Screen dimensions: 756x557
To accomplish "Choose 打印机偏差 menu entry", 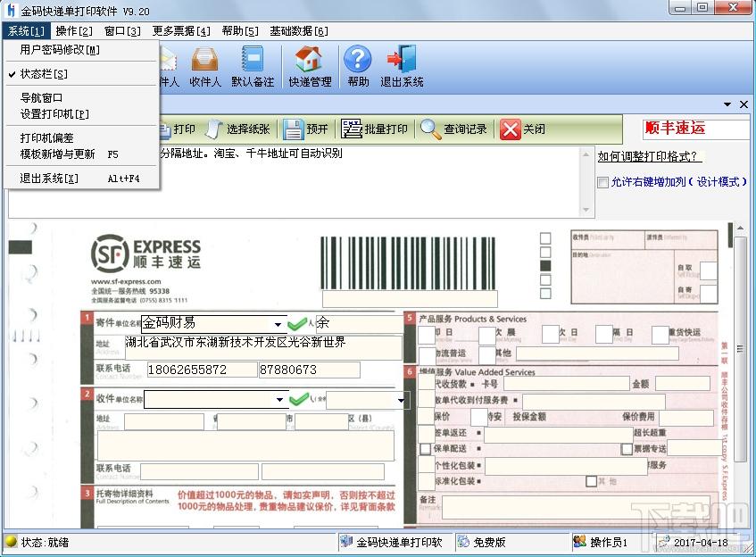I will 81,138.
